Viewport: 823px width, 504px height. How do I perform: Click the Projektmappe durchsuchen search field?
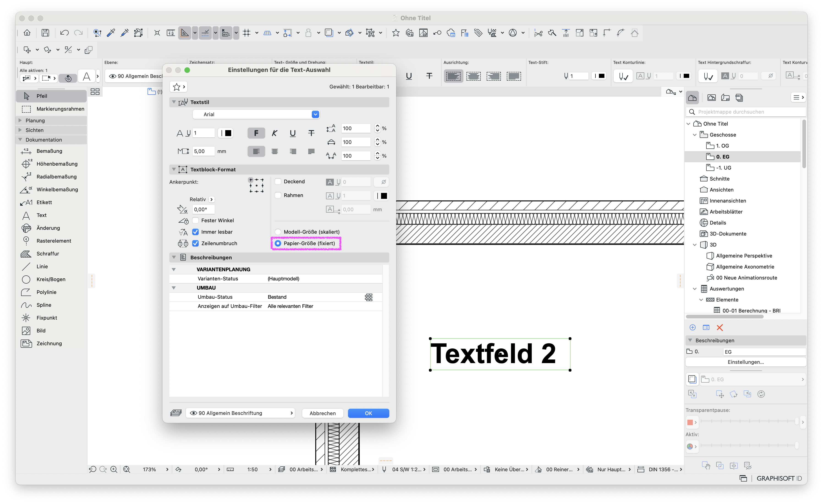tap(746, 112)
